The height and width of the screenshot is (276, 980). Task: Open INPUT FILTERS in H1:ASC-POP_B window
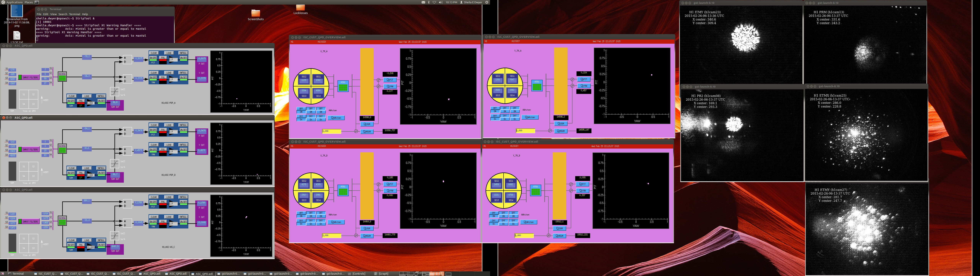click(29, 149)
